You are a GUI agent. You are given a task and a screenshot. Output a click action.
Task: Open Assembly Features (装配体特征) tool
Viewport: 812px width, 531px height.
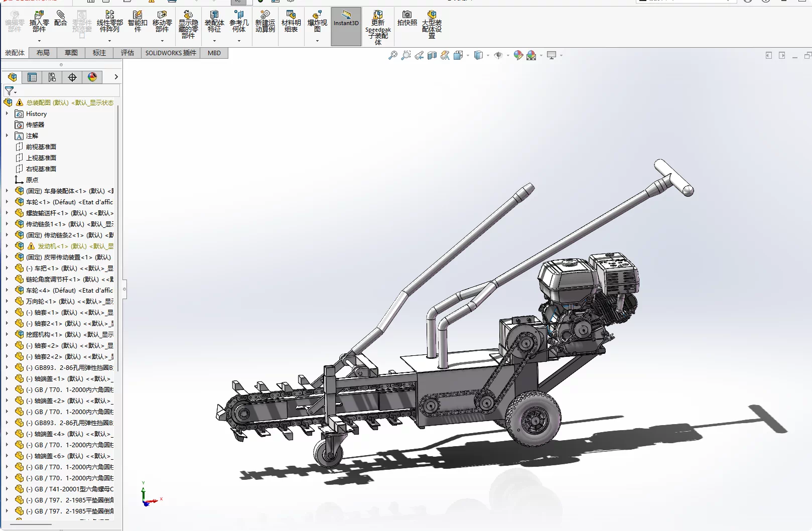[x=214, y=22]
